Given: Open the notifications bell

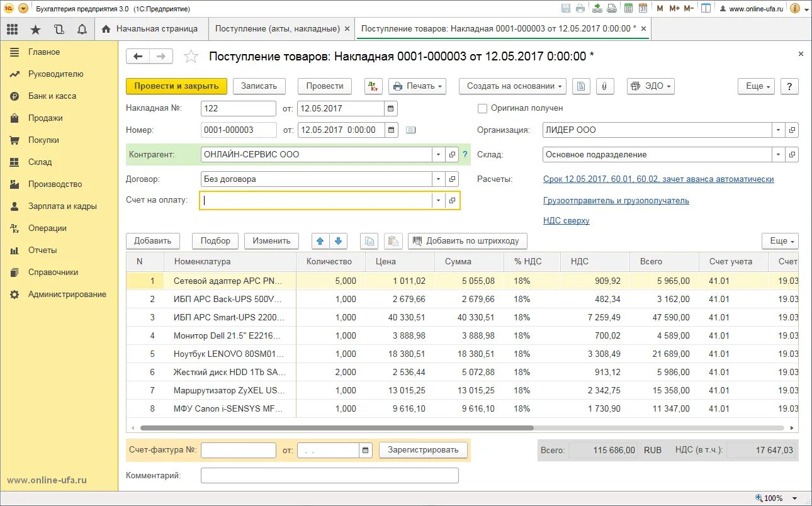Looking at the screenshot, I should (82, 29).
